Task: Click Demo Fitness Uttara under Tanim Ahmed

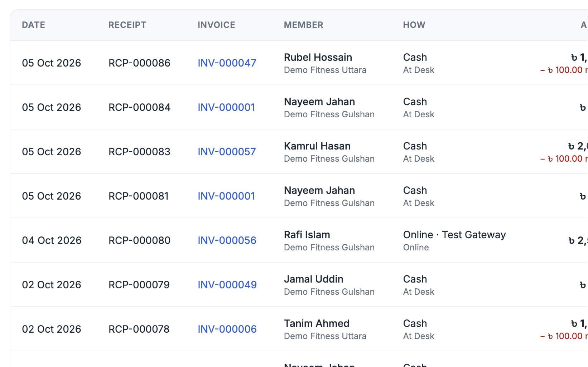Action: [x=325, y=336]
